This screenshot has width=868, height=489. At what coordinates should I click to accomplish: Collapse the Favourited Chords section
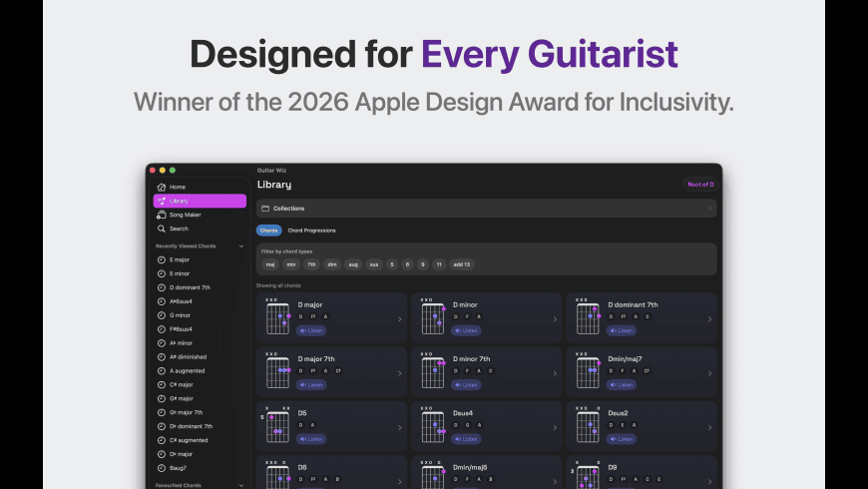pos(241,485)
